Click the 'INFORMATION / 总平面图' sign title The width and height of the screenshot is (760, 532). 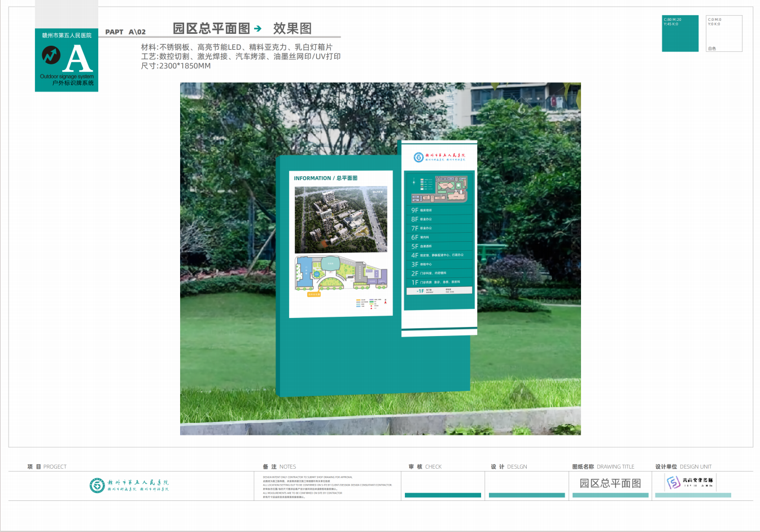coord(325,178)
